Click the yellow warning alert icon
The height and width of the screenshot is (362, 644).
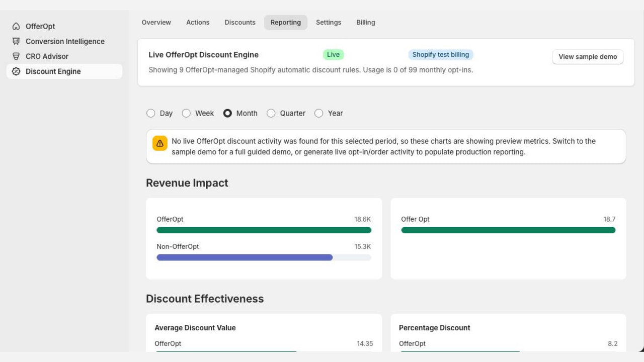[160, 143]
